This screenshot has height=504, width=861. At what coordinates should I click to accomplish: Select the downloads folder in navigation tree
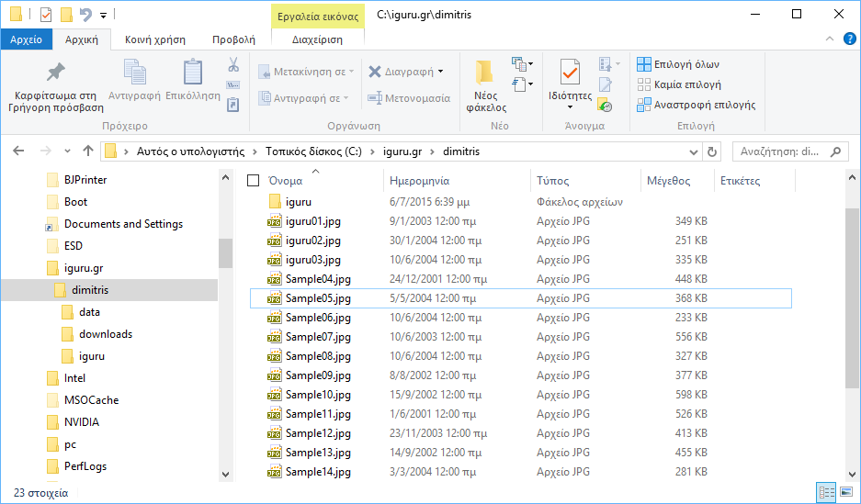point(105,334)
